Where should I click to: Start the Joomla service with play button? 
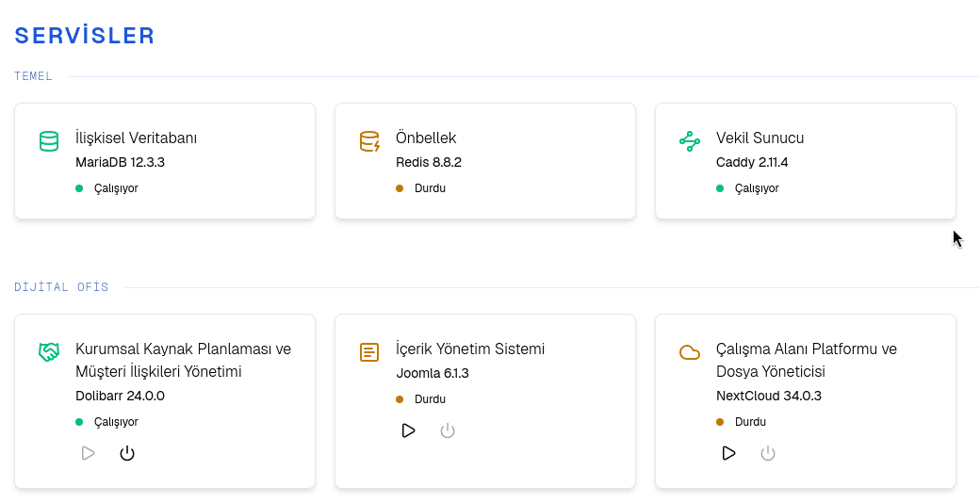(408, 430)
